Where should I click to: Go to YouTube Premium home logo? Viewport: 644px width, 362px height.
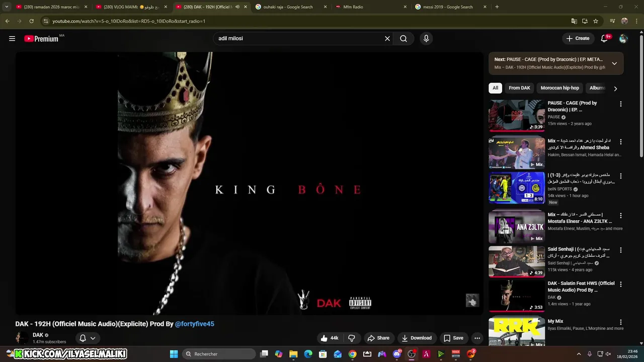pyautogui.click(x=41, y=39)
